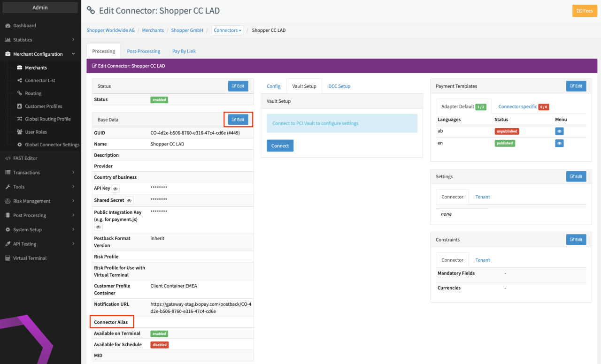The height and width of the screenshot is (364, 601).
Task: Open the DCC Setup tab
Action: pyautogui.click(x=339, y=86)
